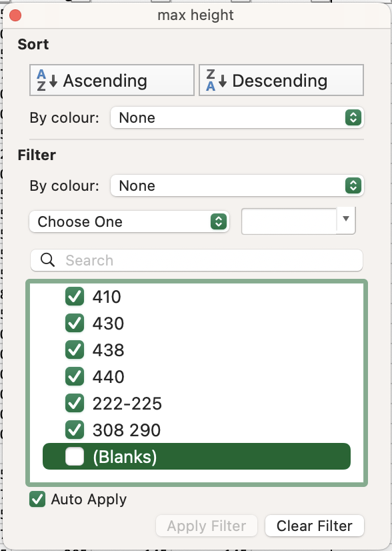The height and width of the screenshot is (551, 392).
Task: Click the Clear Filter button
Action: 315,526
